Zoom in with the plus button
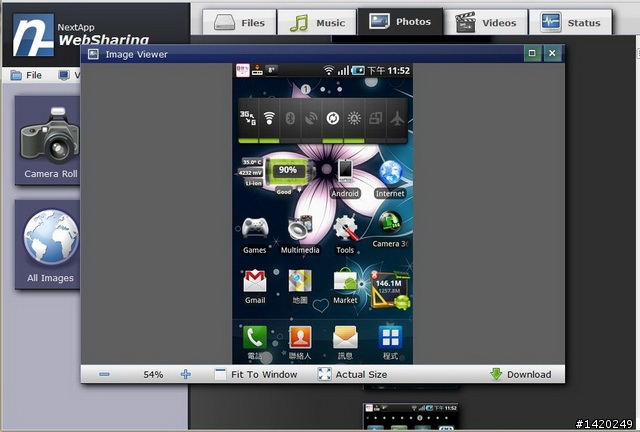Viewport: 640px width, 432px height. coord(186,374)
